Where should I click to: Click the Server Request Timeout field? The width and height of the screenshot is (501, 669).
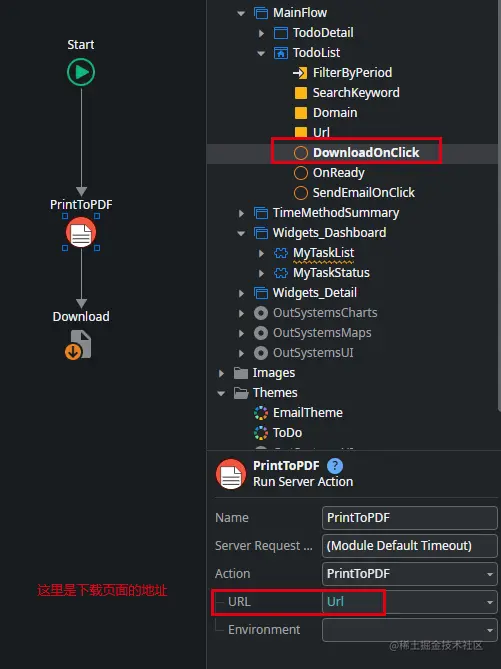410,546
